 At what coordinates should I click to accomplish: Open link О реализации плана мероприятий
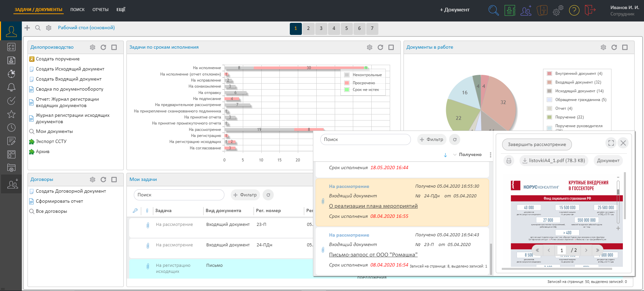click(x=373, y=206)
